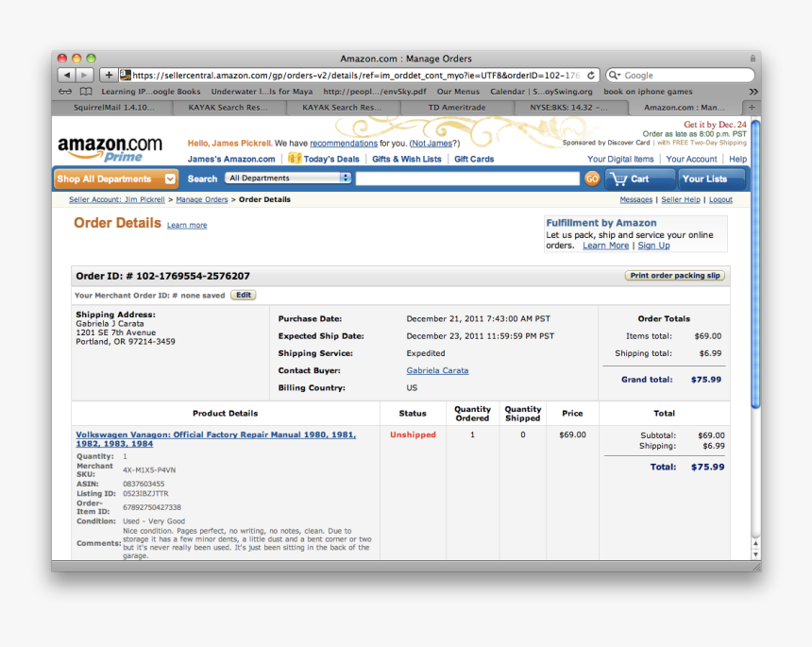Contact buyer Gabriela Carata via link
The height and width of the screenshot is (647, 812).
437,370
